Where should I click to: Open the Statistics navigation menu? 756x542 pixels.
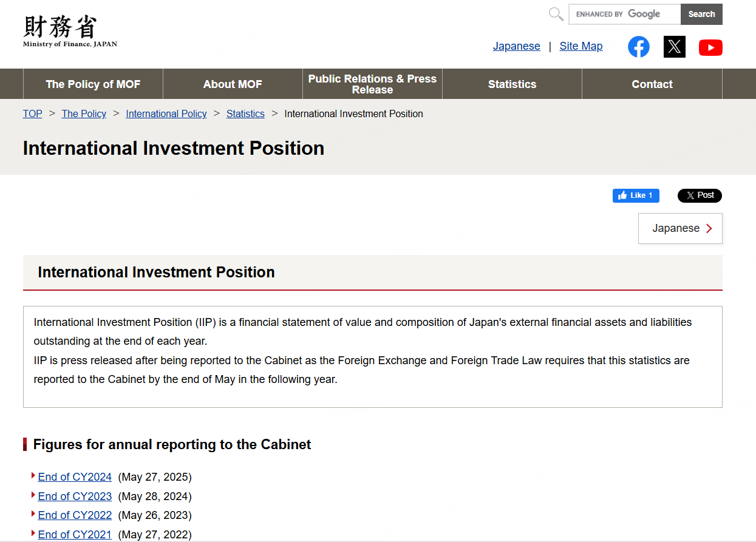[x=512, y=84]
